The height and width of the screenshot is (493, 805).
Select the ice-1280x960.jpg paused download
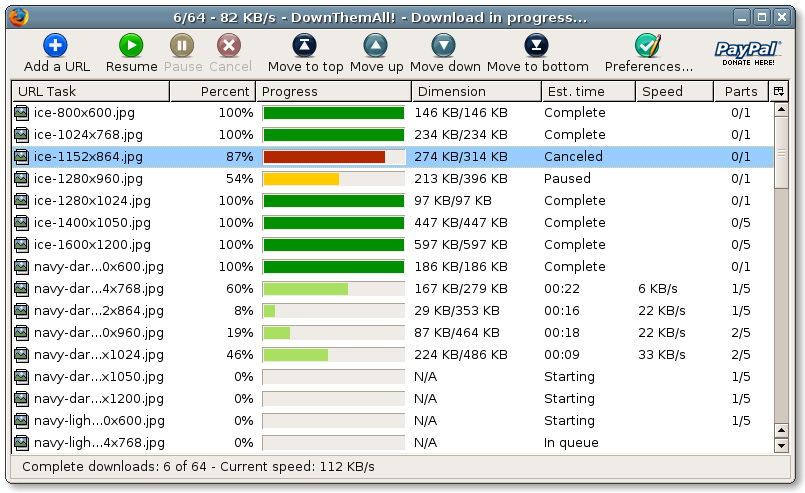(x=88, y=179)
